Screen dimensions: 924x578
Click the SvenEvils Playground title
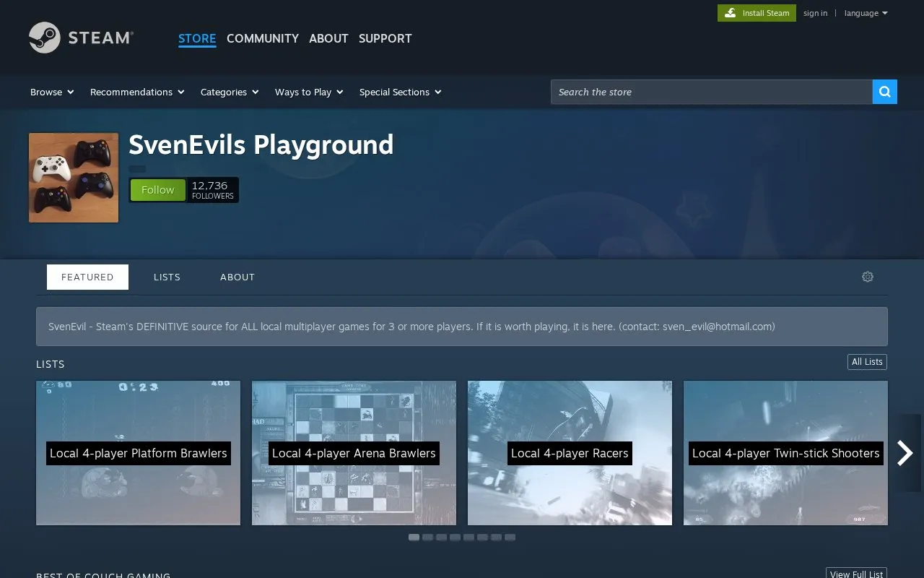coord(261,145)
